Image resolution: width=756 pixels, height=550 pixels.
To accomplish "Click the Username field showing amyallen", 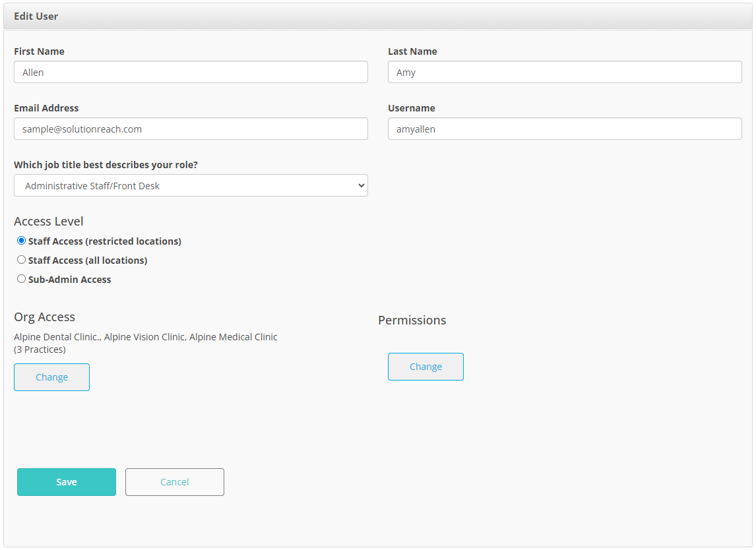I will point(565,129).
